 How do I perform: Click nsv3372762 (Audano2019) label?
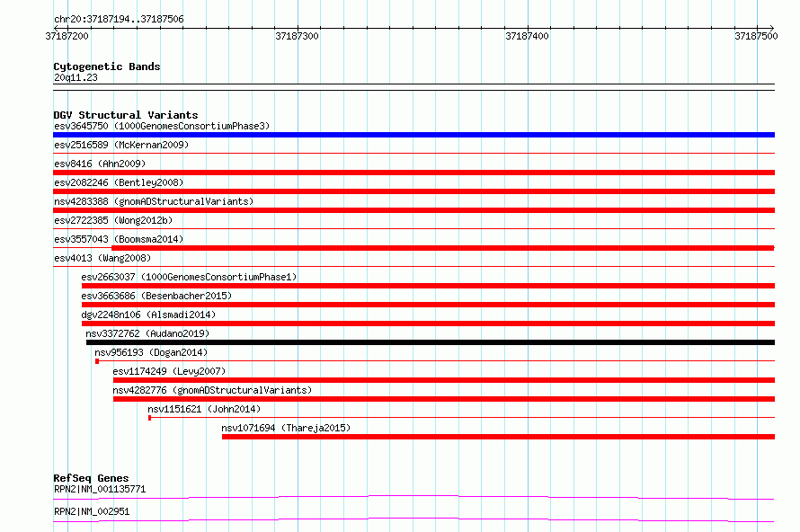[x=147, y=333]
